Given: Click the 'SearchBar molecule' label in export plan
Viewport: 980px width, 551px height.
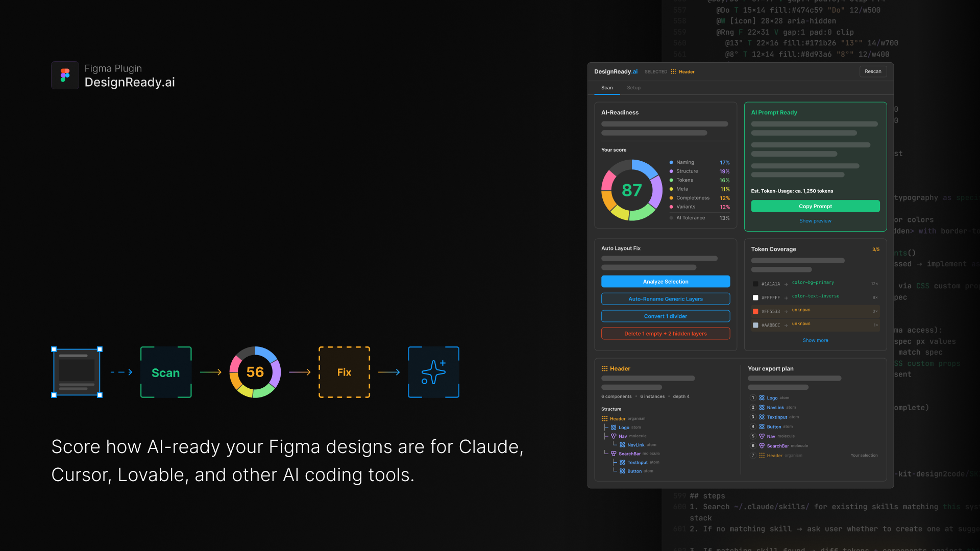Looking at the screenshot, I should (x=787, y=446).
